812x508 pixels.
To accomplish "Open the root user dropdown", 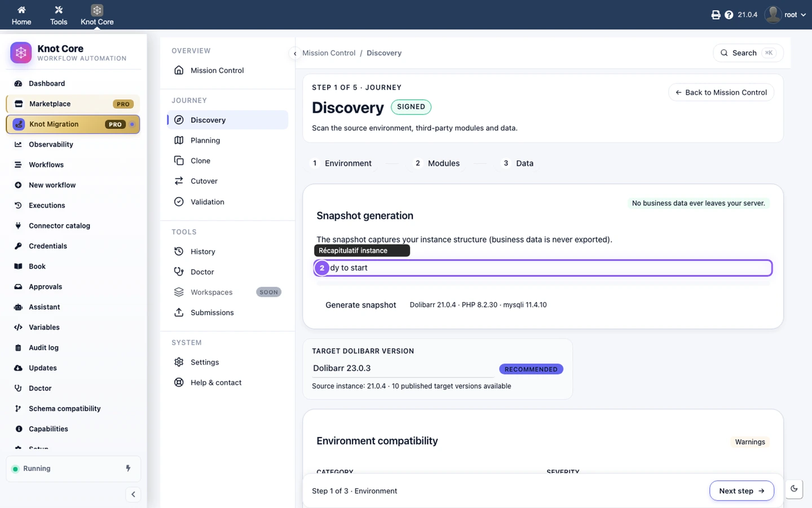I will tap(785, 15).
